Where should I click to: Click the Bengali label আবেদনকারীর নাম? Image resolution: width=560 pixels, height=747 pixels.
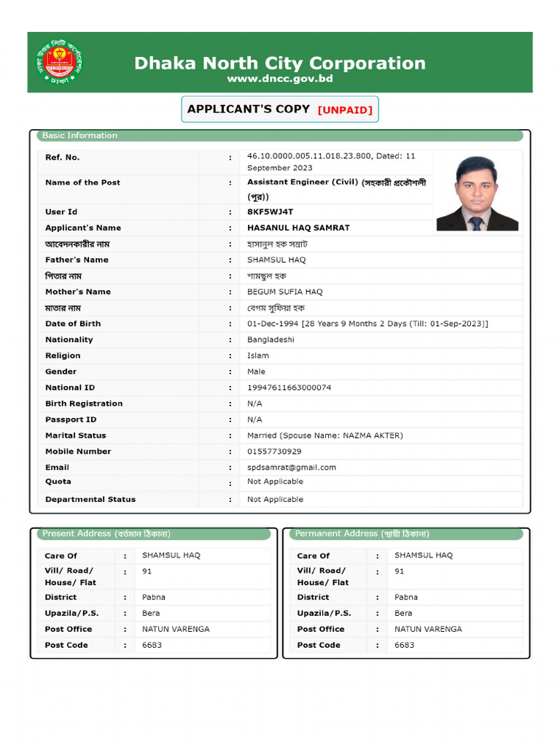tap(77, 244)
